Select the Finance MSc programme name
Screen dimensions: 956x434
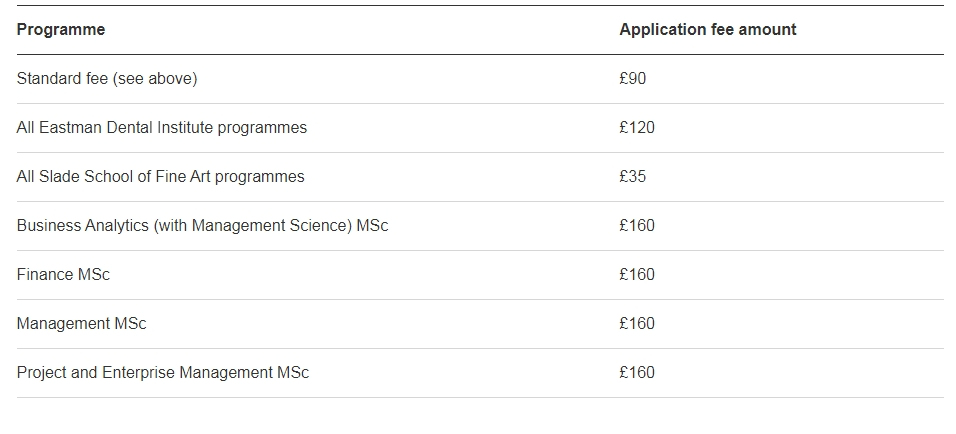click(63, 275)
